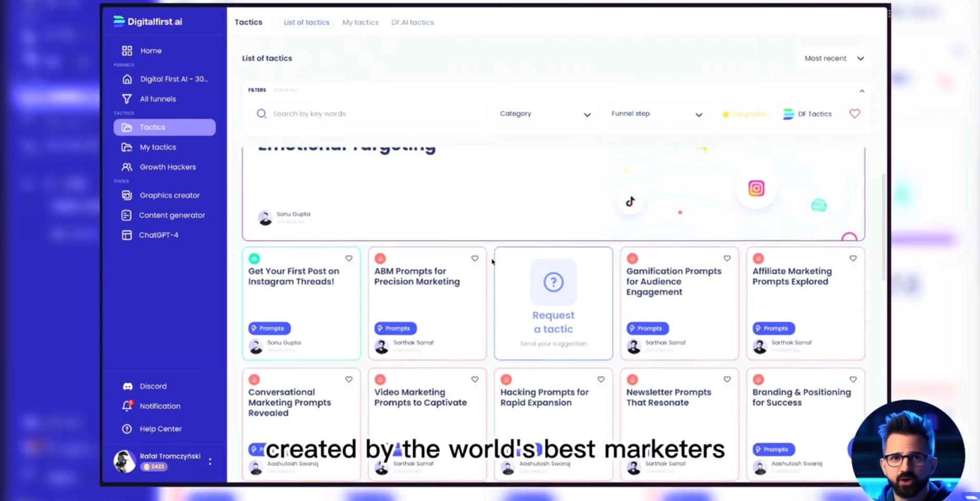Click Prompts tag on Branding & Positioning card
Screen dimensions: 980x501
coord(773,450)
